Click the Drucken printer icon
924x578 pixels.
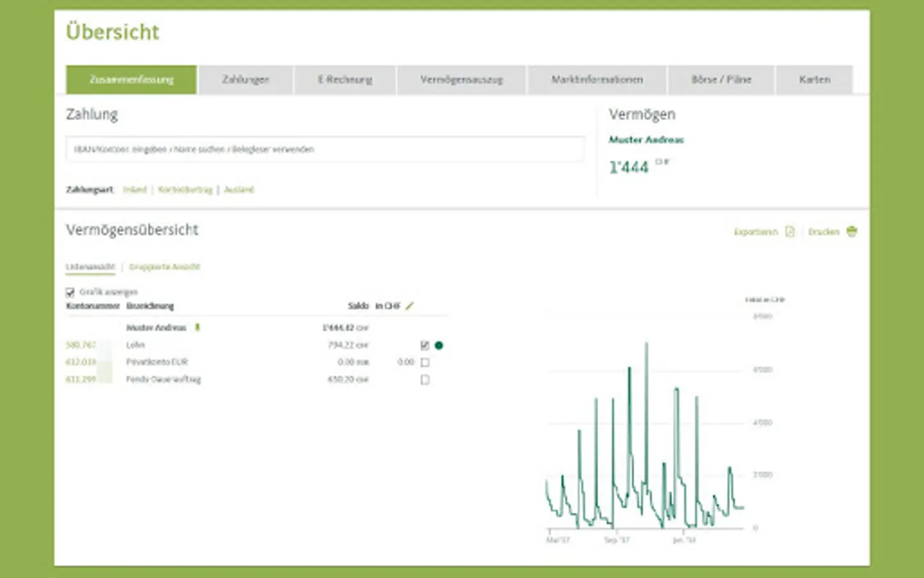852,231
